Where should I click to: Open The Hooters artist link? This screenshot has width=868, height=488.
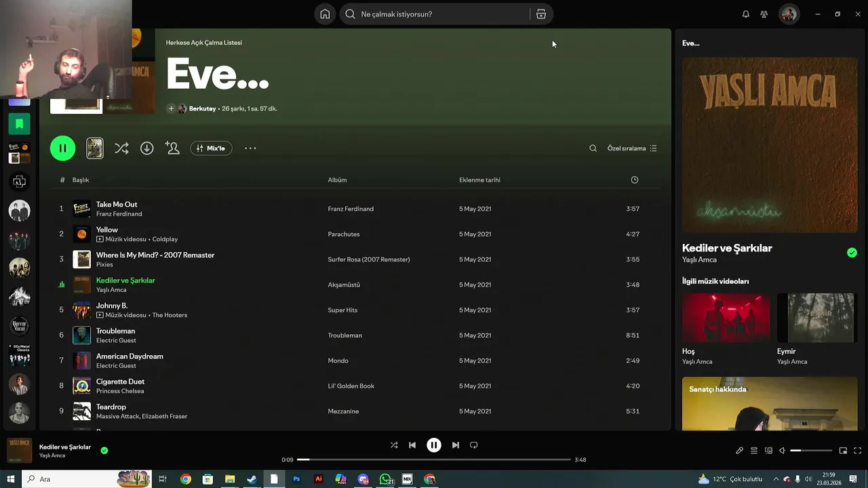pos(170,315)
